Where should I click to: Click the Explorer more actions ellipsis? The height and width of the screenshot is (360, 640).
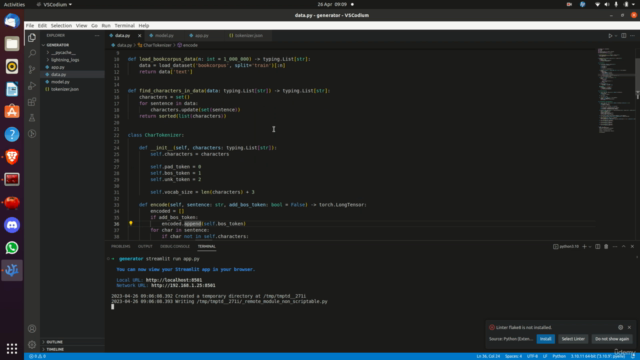click(x=97, y=36)
